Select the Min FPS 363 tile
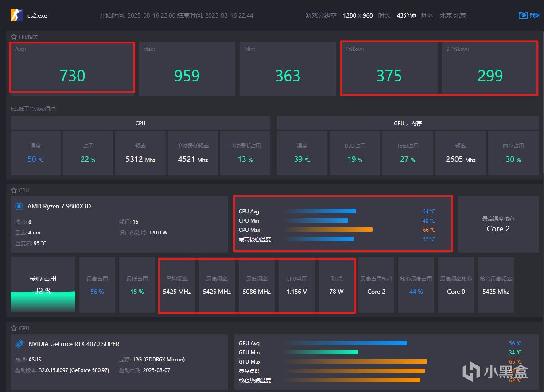 pyautogui.click(x=288, y=69)
